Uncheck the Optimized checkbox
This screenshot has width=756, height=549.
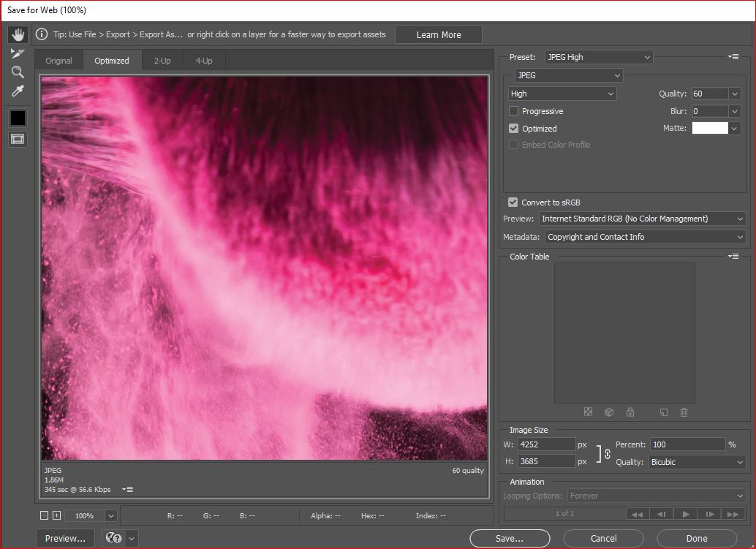click(x=514, y=129)
